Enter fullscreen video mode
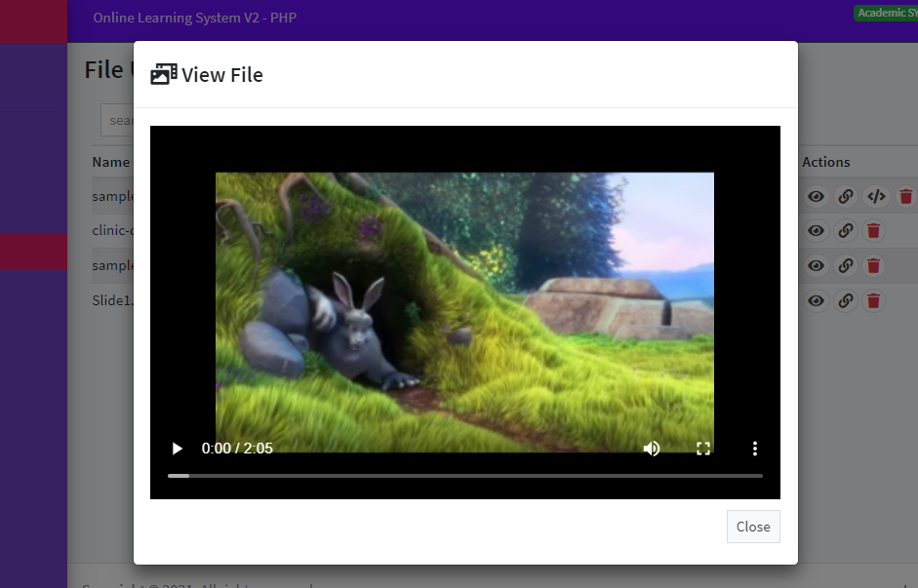The image size is (918, 588). (x=703, y=449)
